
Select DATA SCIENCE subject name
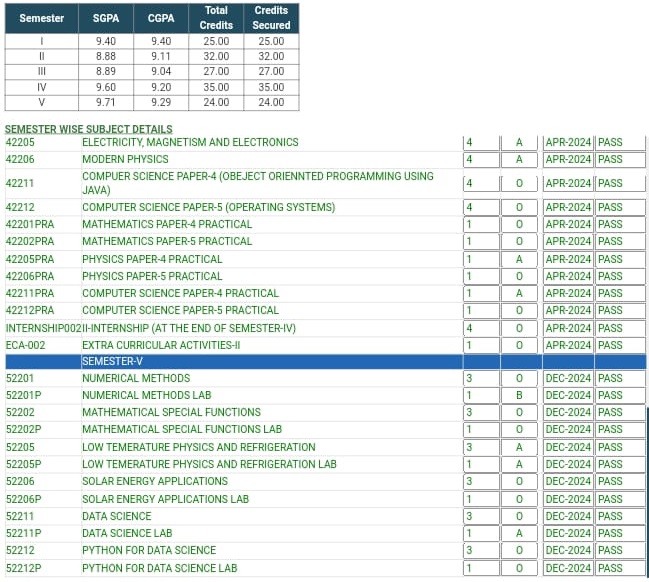click(x=117, y=517)
